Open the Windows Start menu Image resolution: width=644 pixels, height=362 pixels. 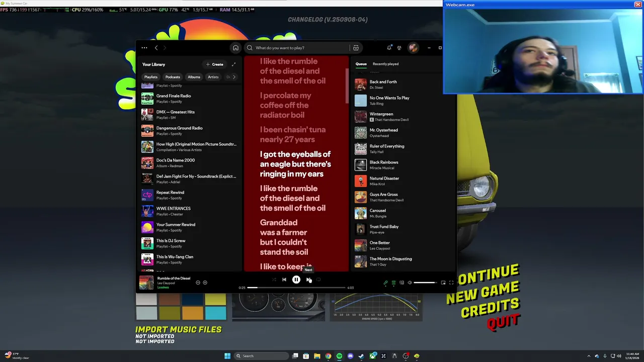click(x=227, y=356)
